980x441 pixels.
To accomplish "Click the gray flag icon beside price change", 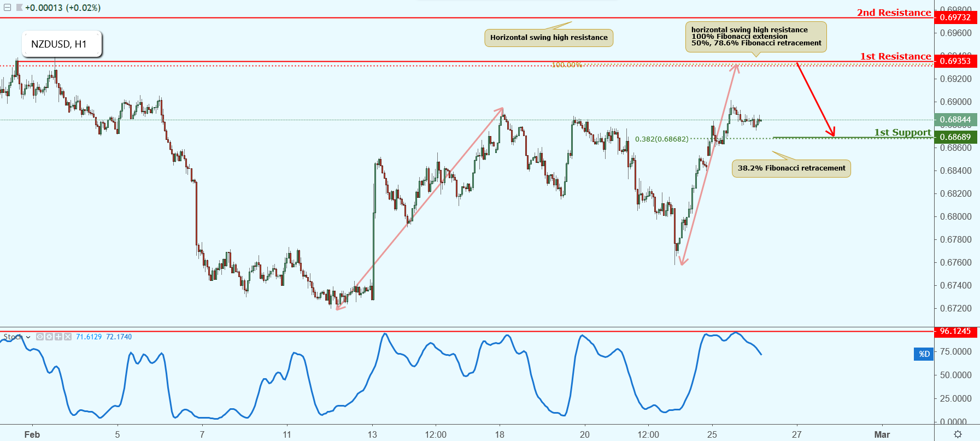I will tap(20, 8).
